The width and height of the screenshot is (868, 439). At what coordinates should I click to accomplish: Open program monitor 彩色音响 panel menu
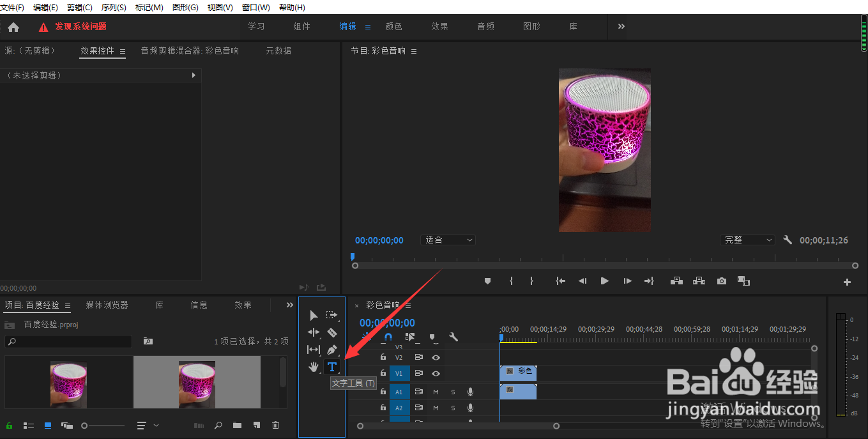[x=414, y=51]
